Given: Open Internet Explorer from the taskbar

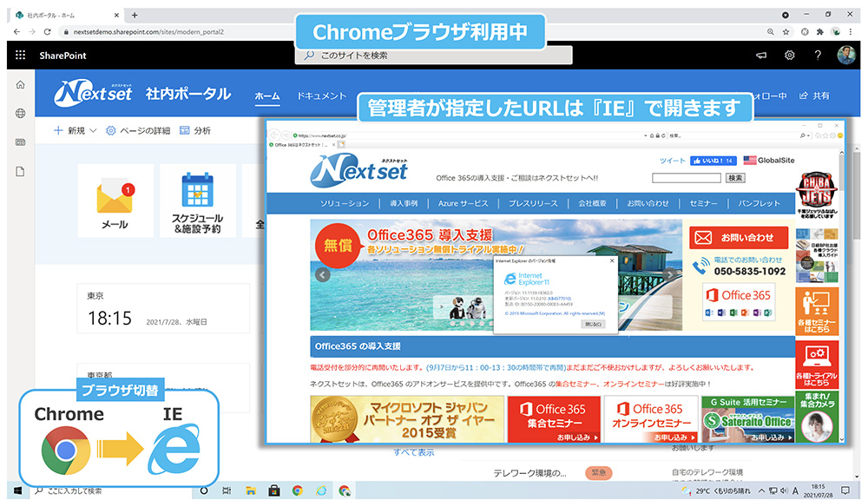Looking at the screenshot, I should 321,490.
